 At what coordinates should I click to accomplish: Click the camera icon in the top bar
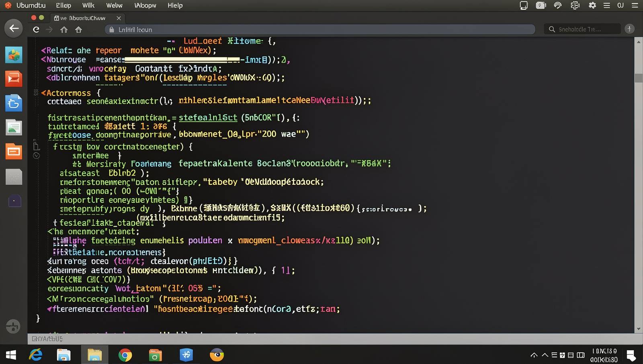541,5
